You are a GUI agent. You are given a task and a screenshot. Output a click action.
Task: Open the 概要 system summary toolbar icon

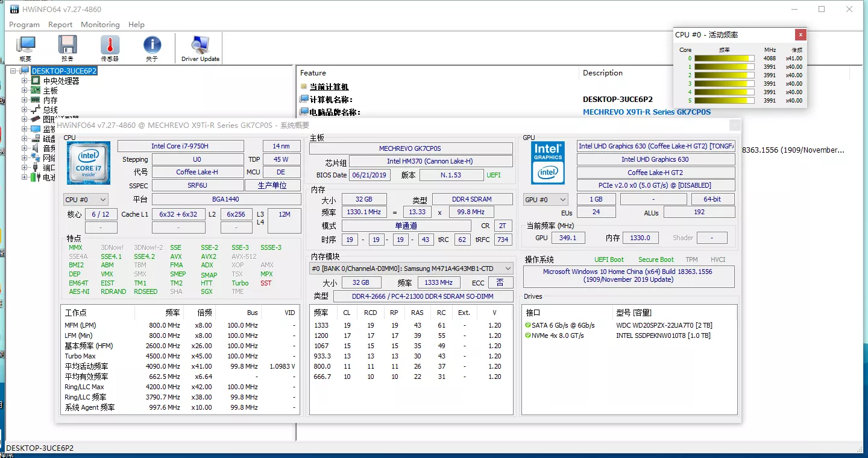pyautogui.click(x=25, y=47)
